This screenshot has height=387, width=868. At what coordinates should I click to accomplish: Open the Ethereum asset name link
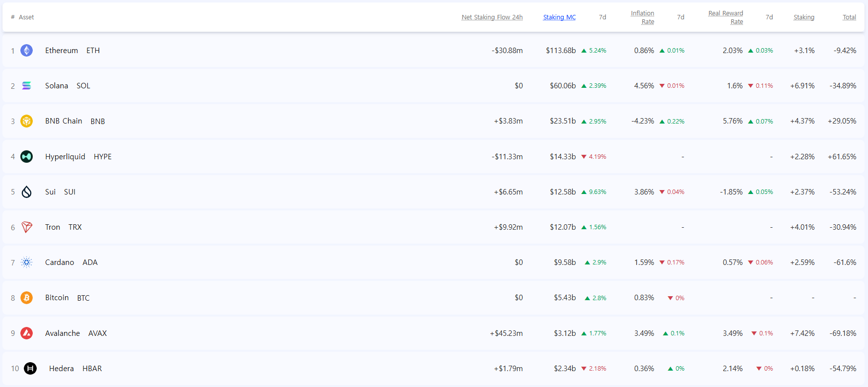coord(62,51)
